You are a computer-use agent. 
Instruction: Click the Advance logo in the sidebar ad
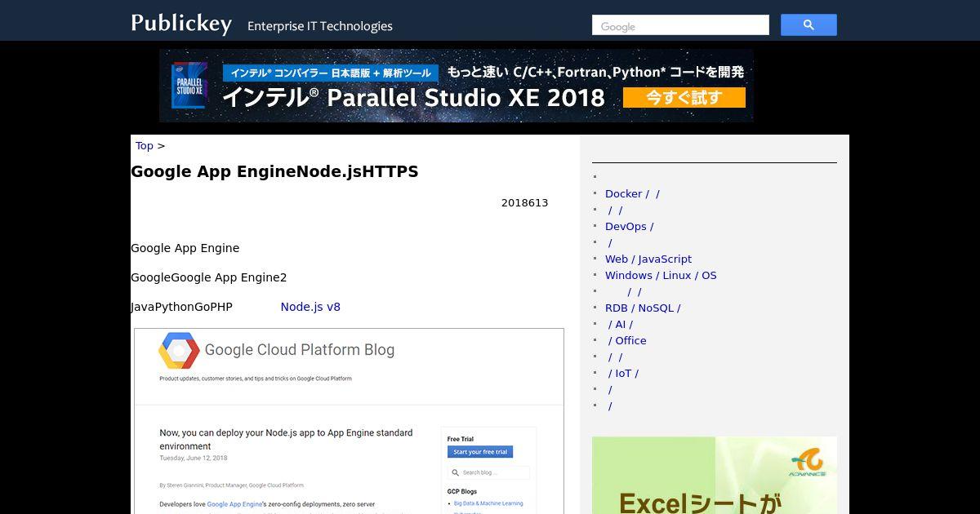tap(807, 463)
